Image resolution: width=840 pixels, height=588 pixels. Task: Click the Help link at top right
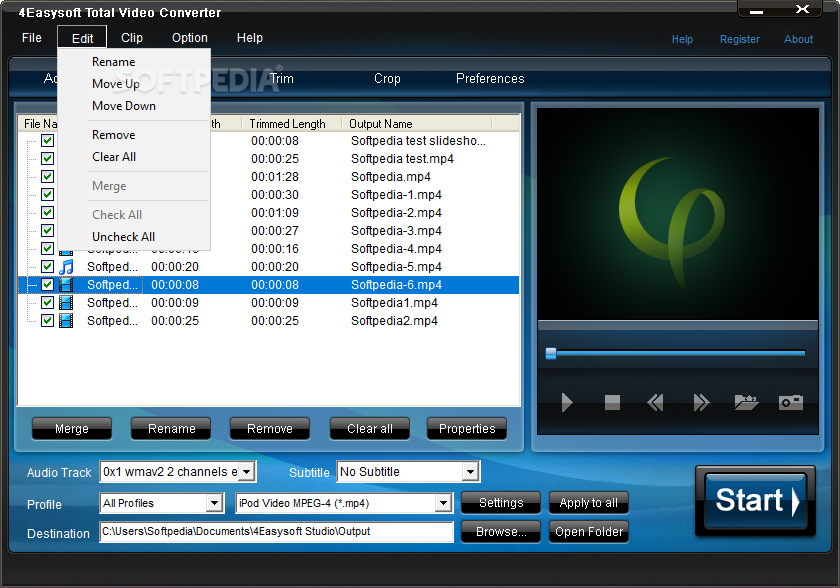pyautogui.click(x=682, y=39)
